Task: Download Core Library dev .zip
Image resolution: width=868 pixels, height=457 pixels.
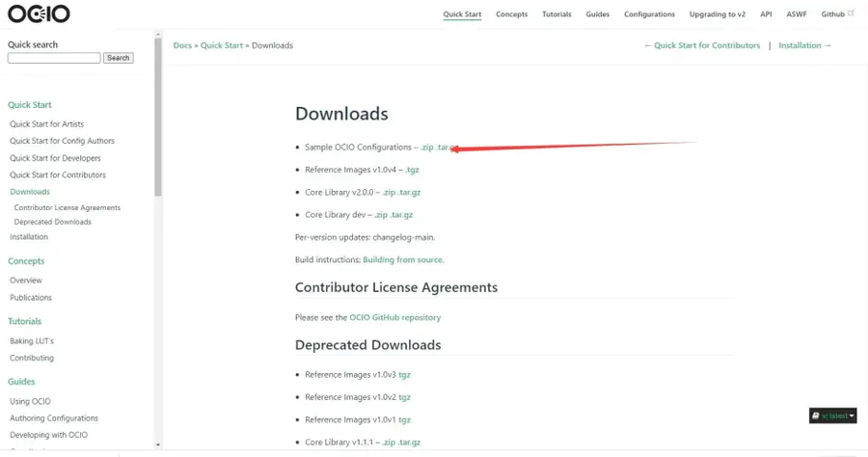Action: (381, 215)
